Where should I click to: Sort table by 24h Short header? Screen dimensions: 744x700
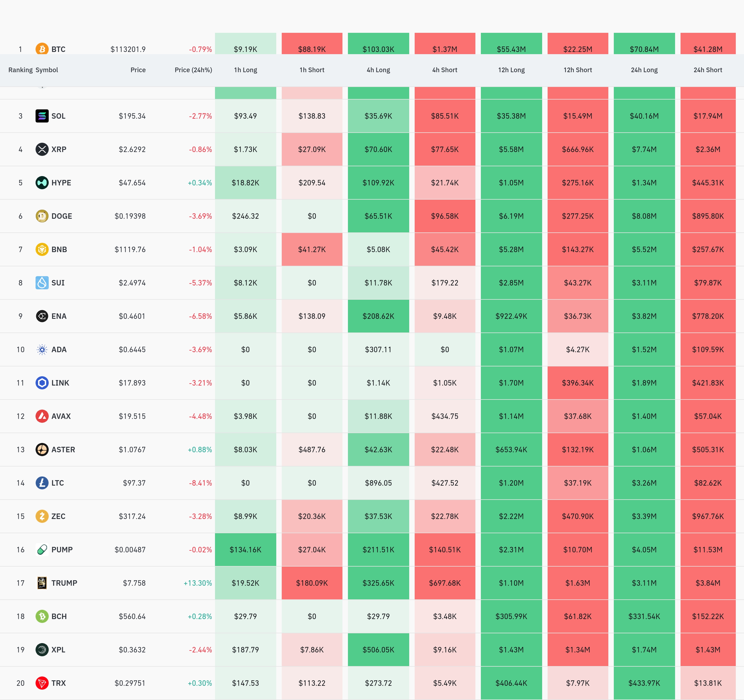point(707,70)
